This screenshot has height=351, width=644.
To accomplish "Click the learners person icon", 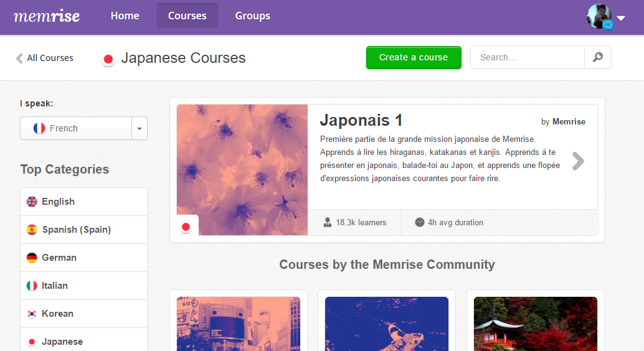I will [328, 223].
